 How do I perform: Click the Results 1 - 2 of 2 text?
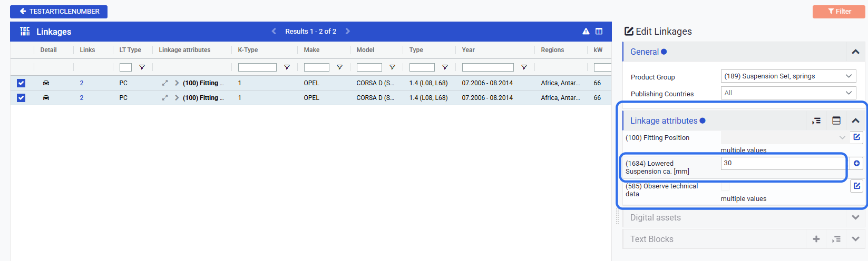point(311,32)
